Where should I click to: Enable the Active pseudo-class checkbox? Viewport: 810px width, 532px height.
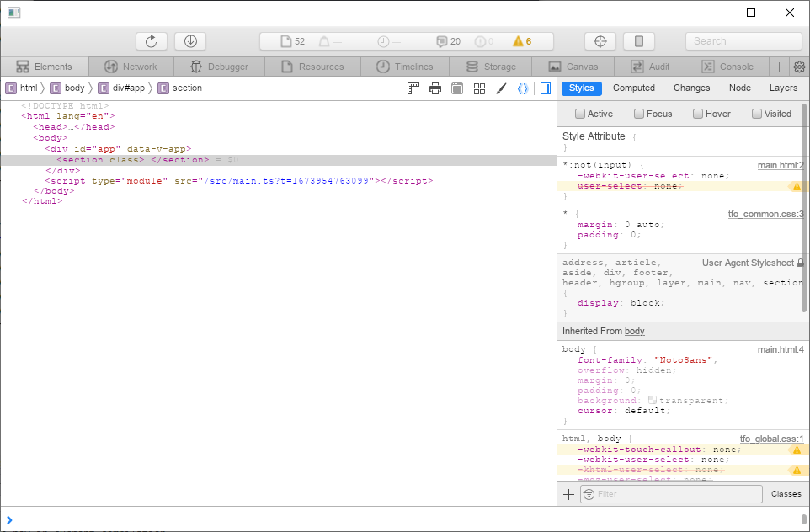pyautogui.click(x=579, y=114)
